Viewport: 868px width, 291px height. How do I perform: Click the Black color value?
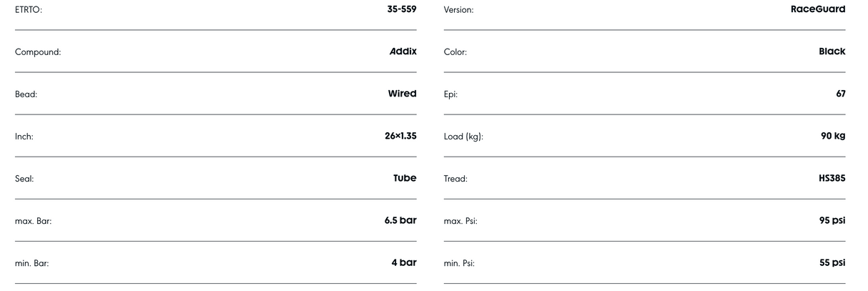(832, 51)
